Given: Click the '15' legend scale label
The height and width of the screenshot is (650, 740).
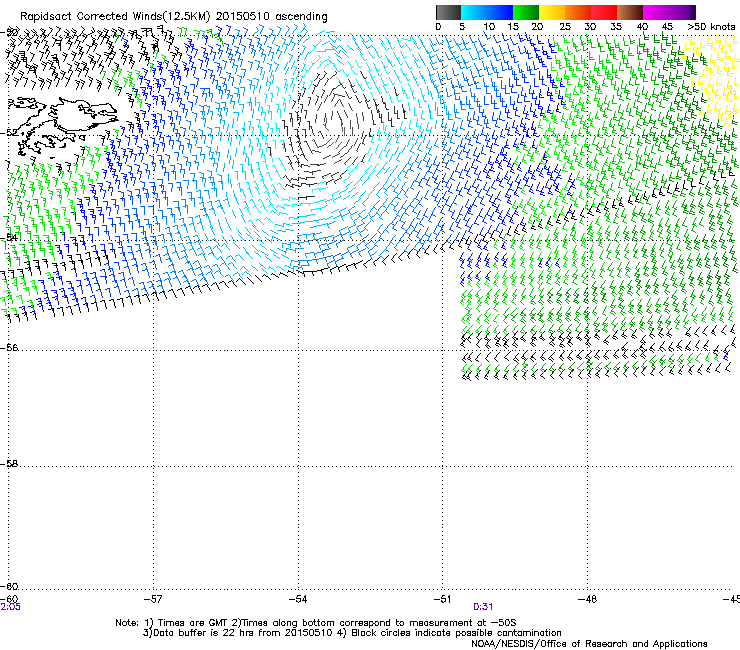Looking at the screenshot, I should coord(513,27).
